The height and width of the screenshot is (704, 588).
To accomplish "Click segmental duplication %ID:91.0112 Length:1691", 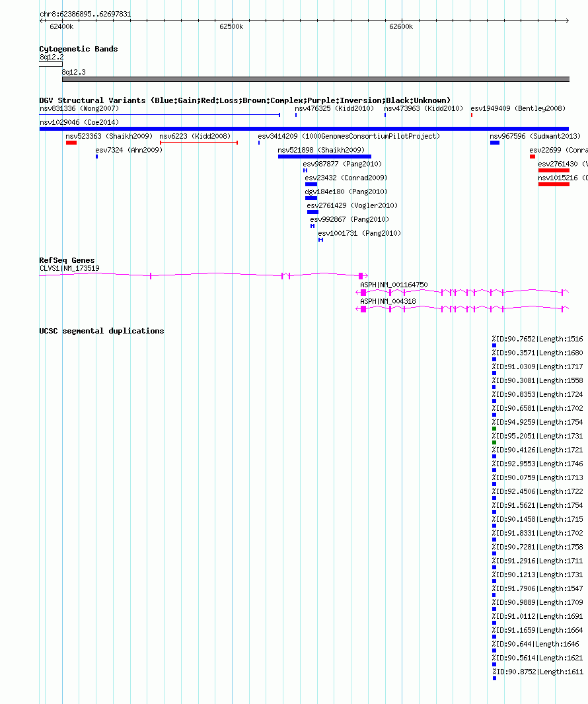I will (537, 617).
